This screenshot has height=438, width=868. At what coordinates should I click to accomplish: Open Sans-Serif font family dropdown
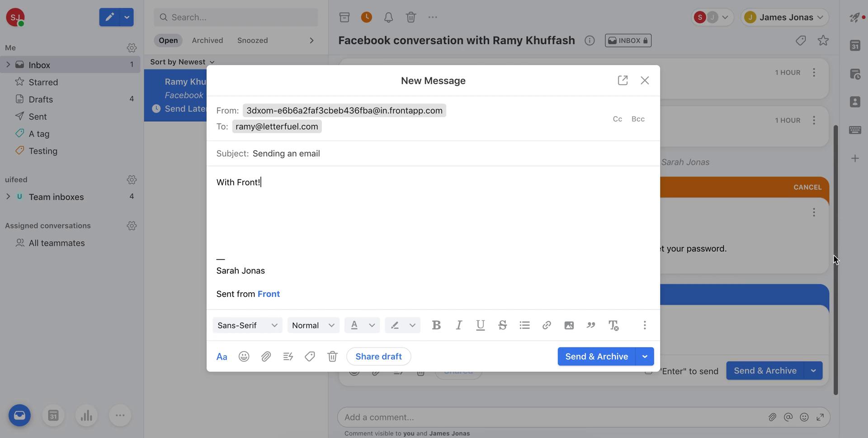247,325
